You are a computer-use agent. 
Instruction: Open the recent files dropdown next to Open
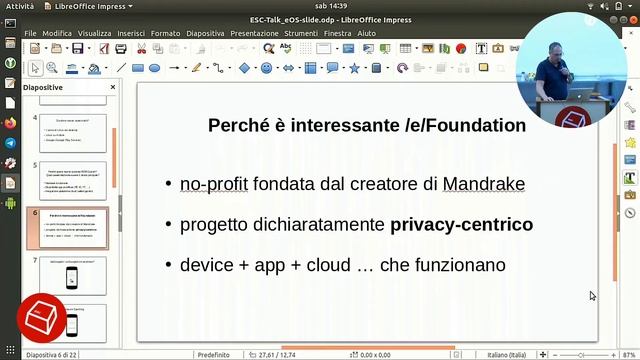click(x=67, y=49)
